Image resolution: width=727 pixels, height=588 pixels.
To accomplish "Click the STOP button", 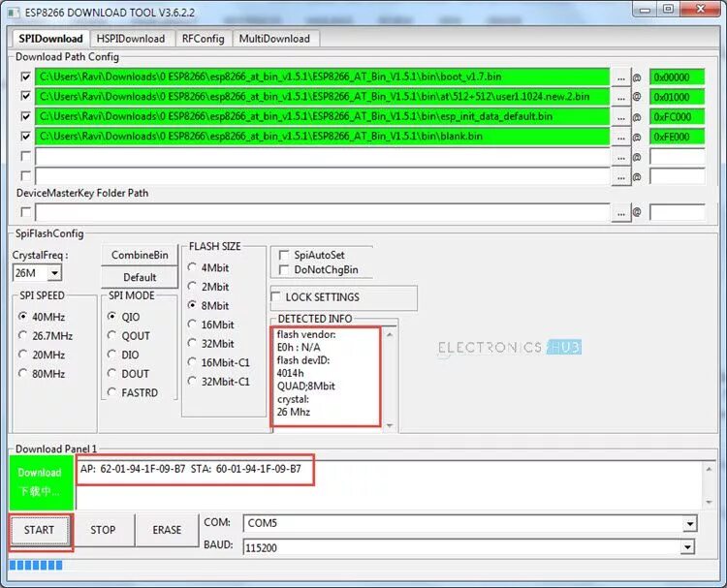I will [x=103, y=530].
